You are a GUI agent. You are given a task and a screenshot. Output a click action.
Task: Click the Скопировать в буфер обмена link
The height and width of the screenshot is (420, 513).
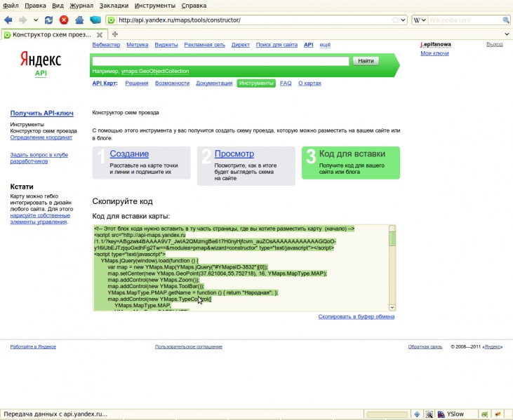click(357, 316)
